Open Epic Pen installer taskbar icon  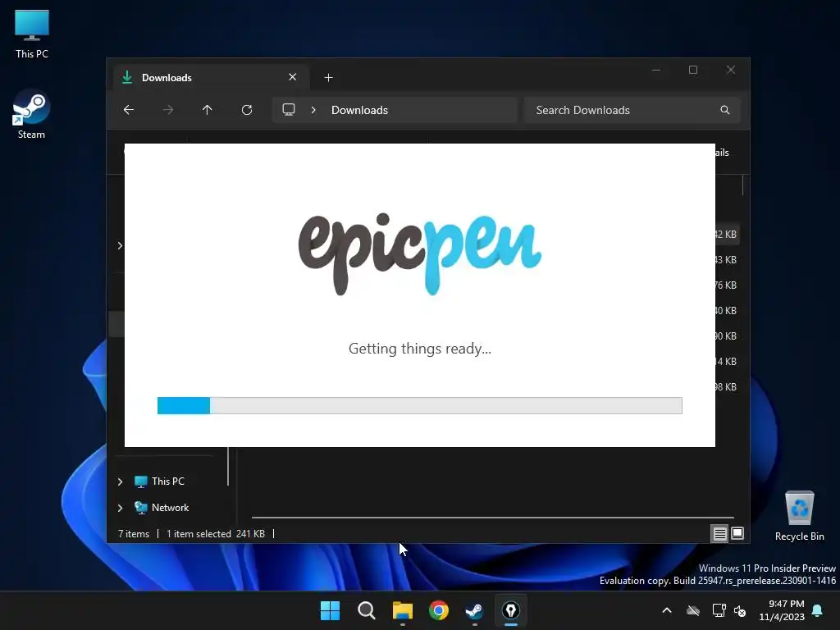(511, 610)
